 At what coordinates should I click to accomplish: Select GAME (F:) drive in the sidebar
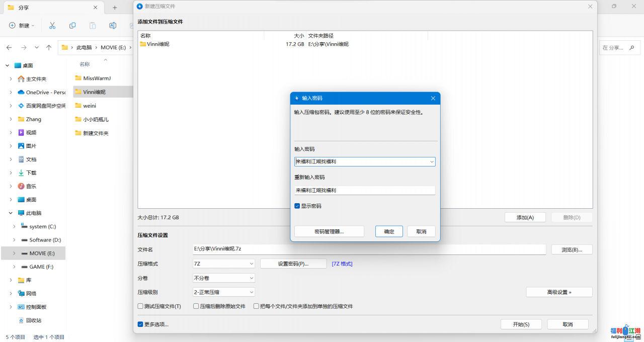coord(41,267)
